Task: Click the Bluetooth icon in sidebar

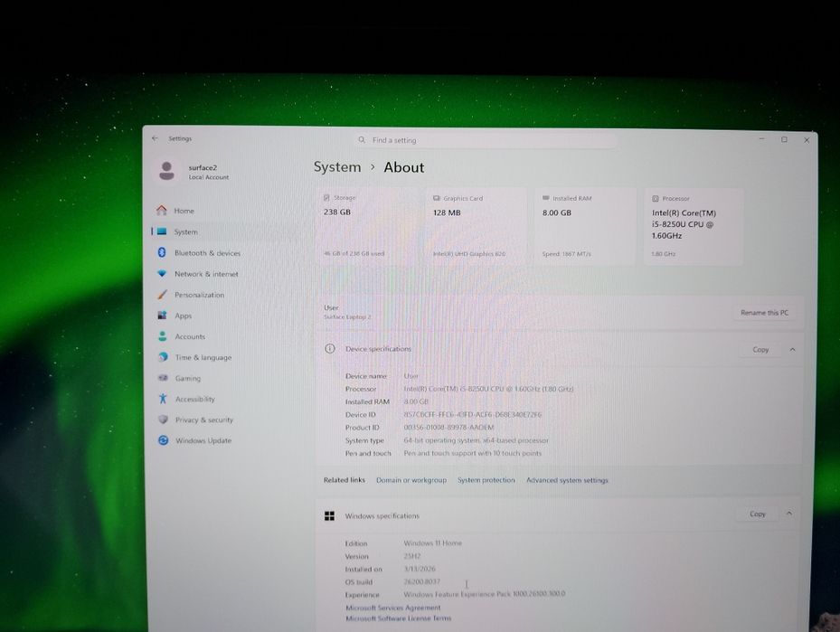Action: (x=162, y=252)
